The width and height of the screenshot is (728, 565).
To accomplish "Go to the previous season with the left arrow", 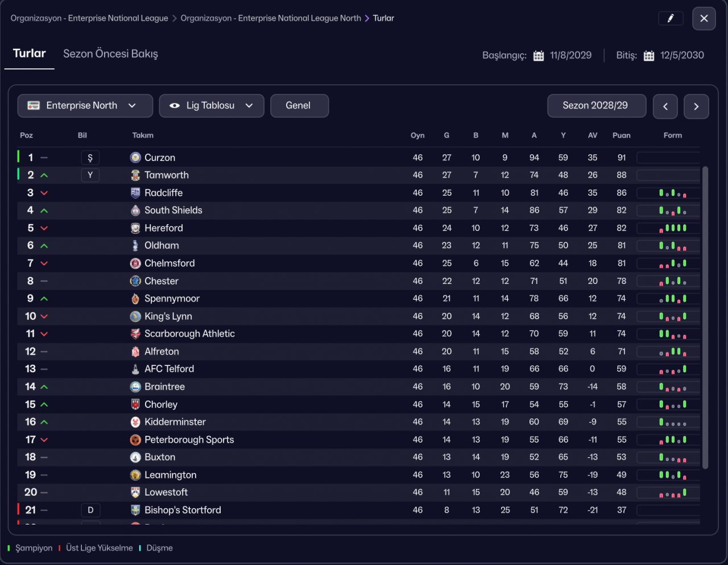I will (665, 106).
